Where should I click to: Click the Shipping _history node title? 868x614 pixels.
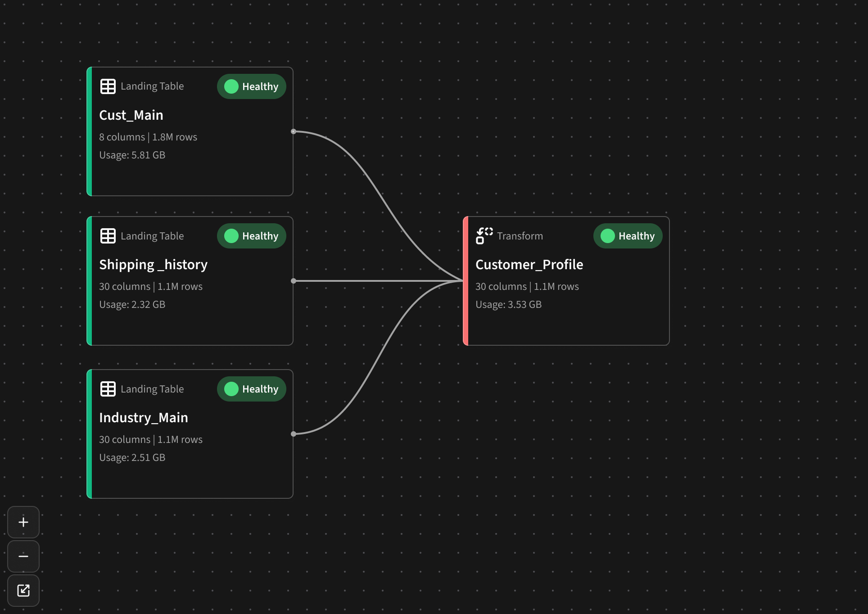[154, 264]
